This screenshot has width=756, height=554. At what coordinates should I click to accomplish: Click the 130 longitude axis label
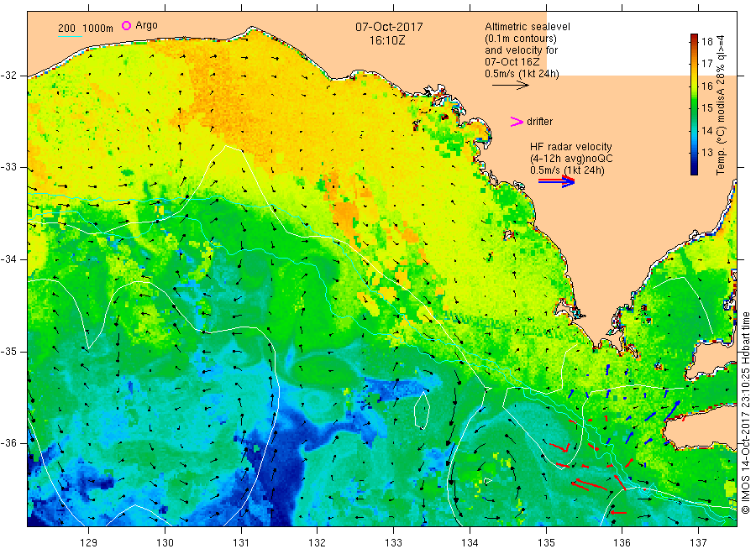[165, 543]
